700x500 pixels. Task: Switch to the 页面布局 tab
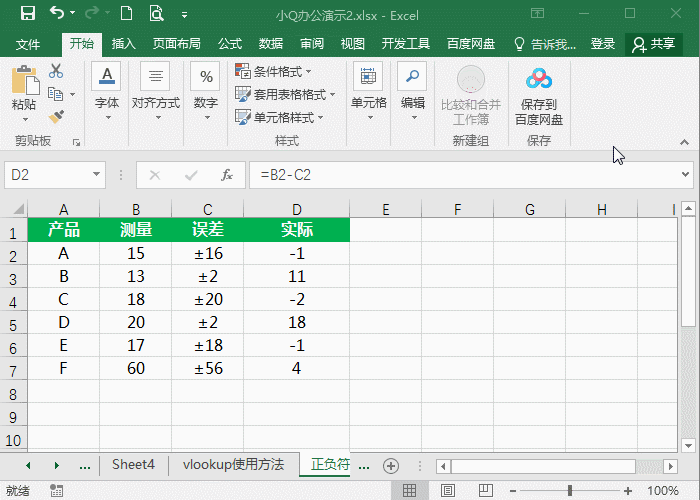176,44
